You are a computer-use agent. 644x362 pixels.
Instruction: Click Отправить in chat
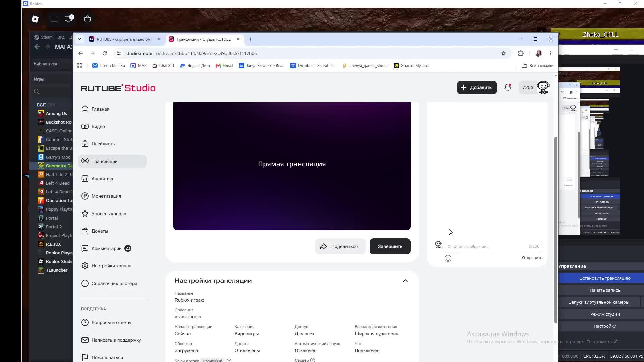click(x=532, y=258)
